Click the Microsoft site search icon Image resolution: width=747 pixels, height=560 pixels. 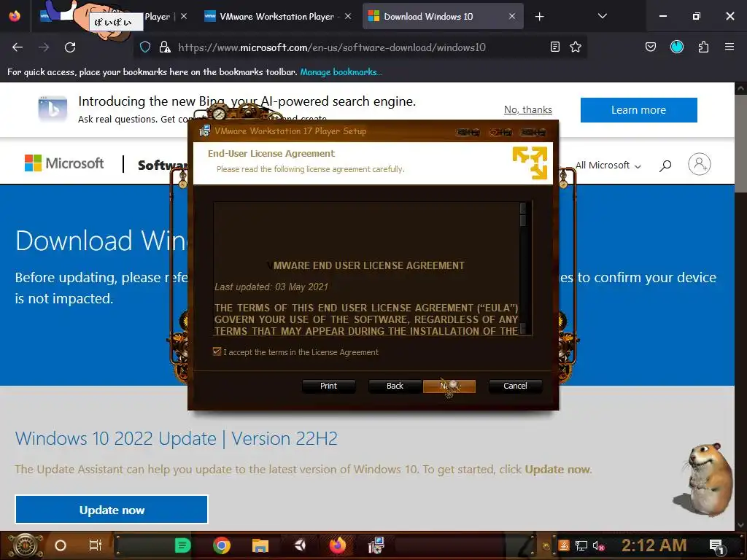click(x=665, y=166)
